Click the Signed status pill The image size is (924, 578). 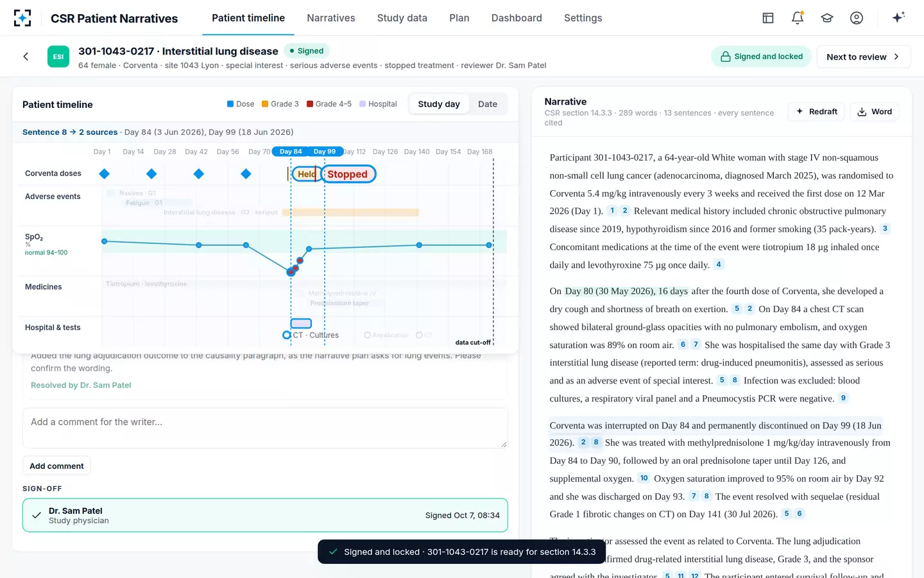[306, 51]
